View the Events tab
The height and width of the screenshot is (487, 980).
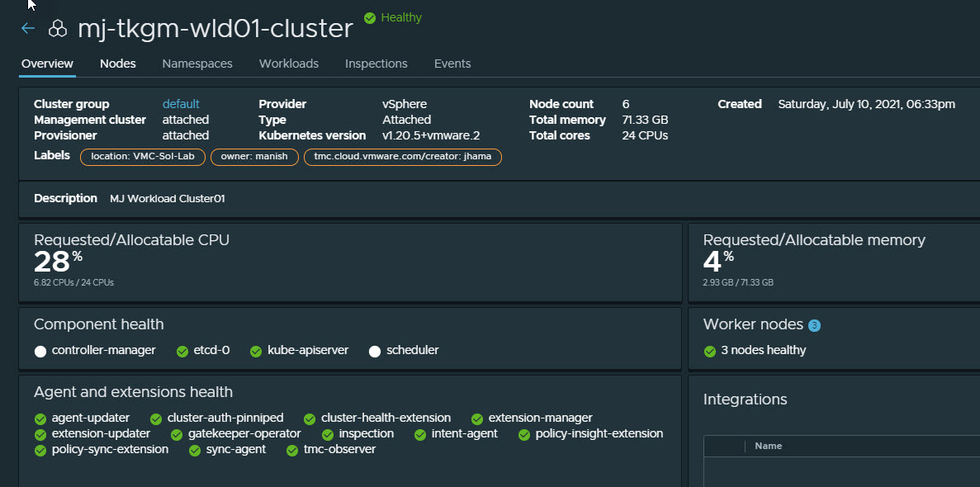452,64
